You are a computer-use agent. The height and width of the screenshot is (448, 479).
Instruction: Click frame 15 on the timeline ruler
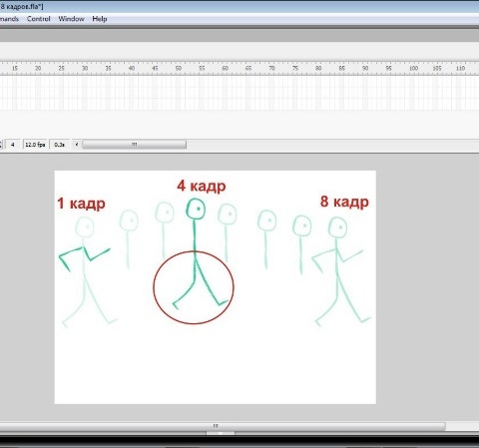(x=15, y=68)
